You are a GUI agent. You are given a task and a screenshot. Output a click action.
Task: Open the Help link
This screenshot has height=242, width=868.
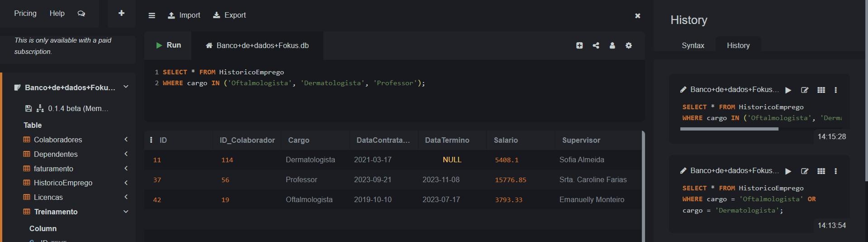click(x=57, y=13)
